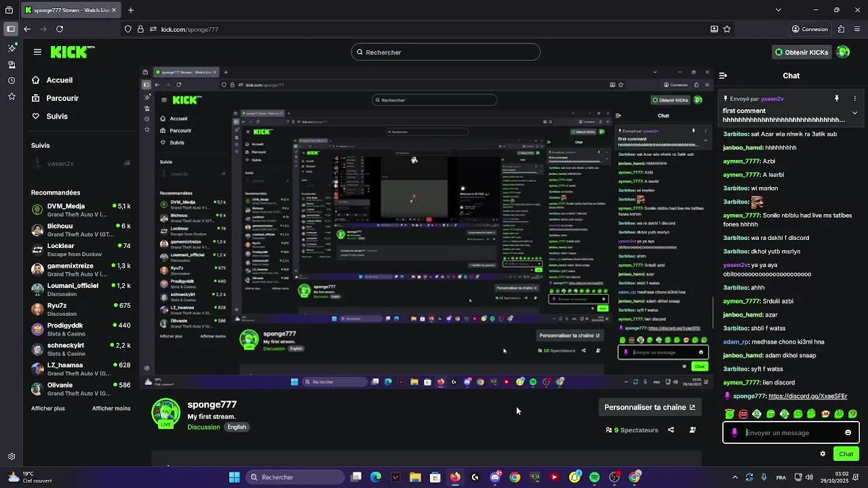Click the English language tag
The image size is (868, 488).
[x=237, y=427]
